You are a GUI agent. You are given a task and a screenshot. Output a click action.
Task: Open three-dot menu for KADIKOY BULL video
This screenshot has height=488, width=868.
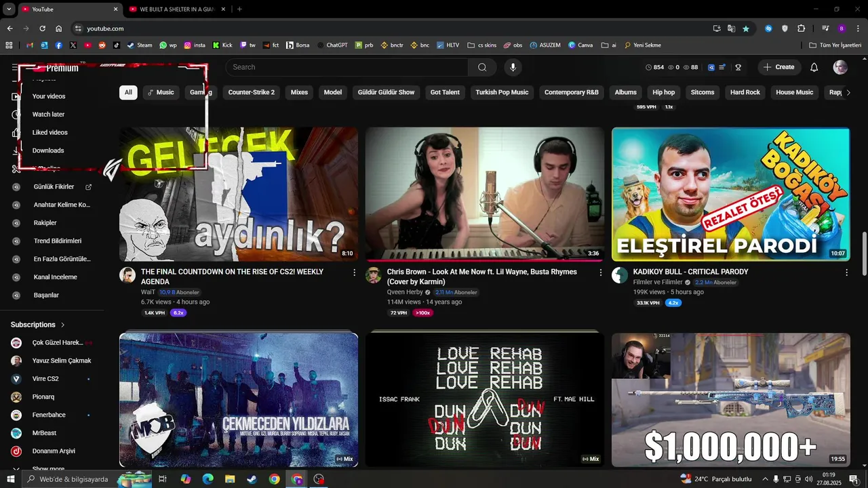pos(846,272)
